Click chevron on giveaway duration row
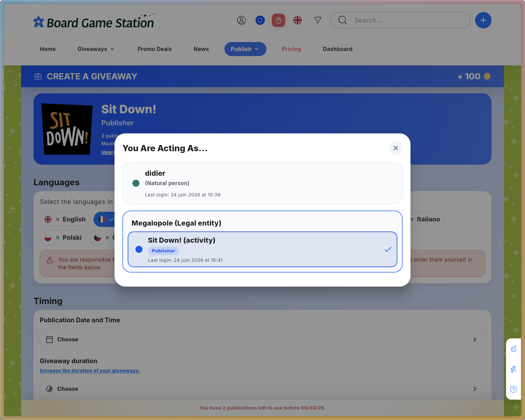Screen dimensions: 525x420 tap(475, 389)
